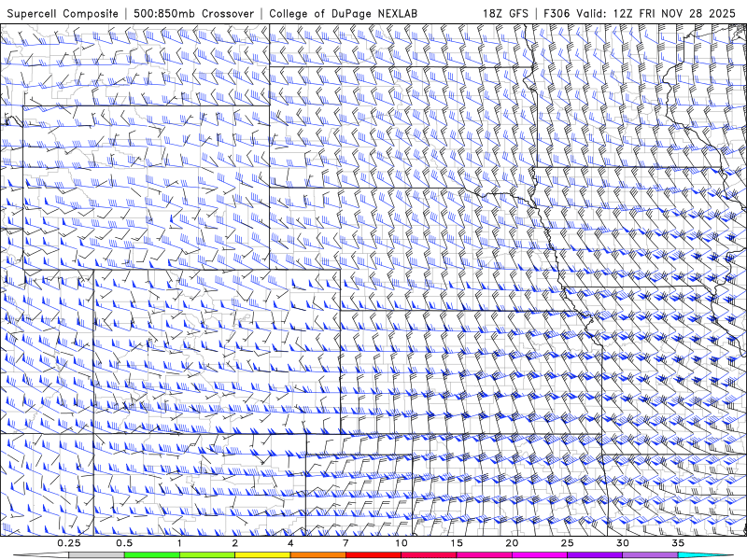Click the white arrow start of legend
The width and height of the screenshot is (747, 560).
[41, 555]
